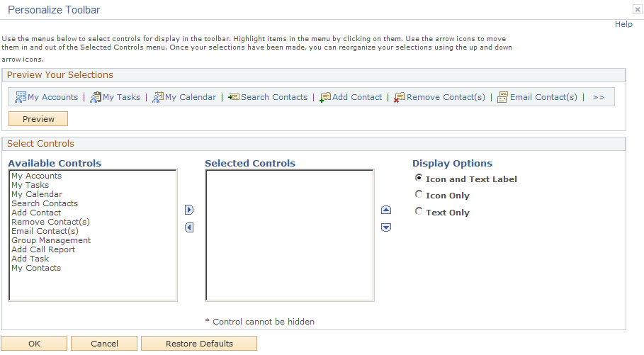Click Search Contacts text in preview toolbar
Viewport: 644px width, 355px height.
(x=274, y=97)
